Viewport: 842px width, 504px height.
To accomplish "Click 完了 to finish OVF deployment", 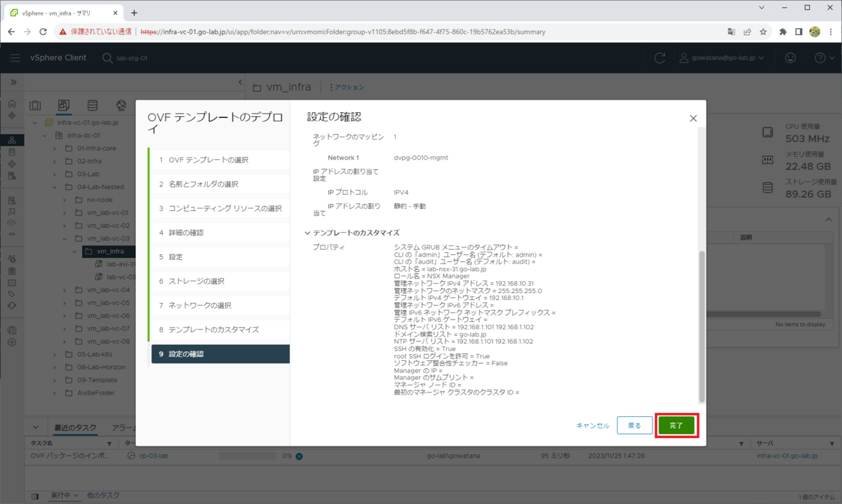I will click(676, 425).
